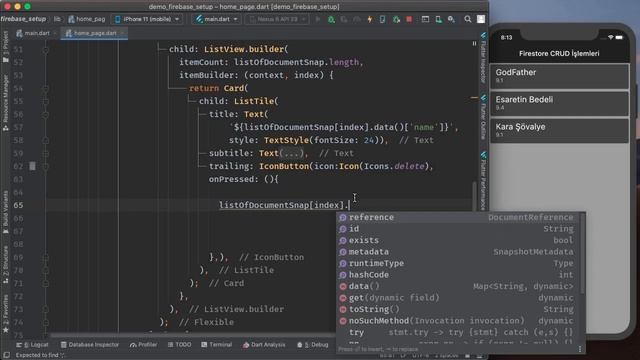Screen dimensions: 640x360
Task: Toggle the fold marker at line 62
Action: pyautogui.click(x=45, y=166)
